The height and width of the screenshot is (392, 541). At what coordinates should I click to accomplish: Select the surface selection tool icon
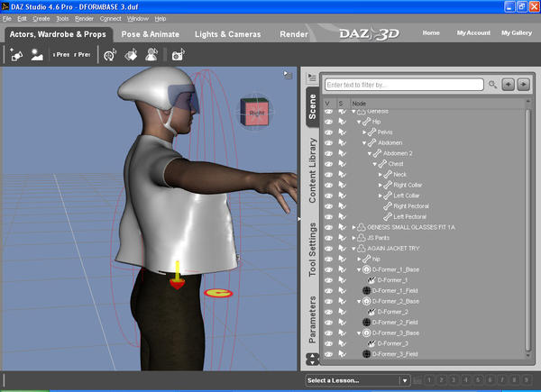(x=131, y=54)
